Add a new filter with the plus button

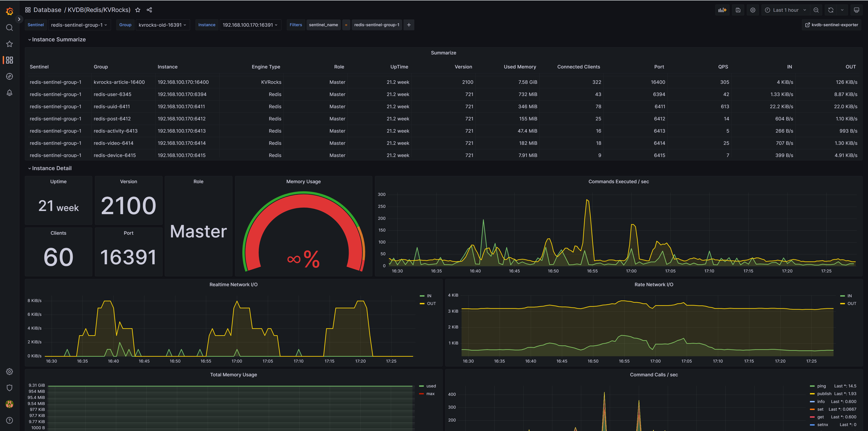click(409, 25)
